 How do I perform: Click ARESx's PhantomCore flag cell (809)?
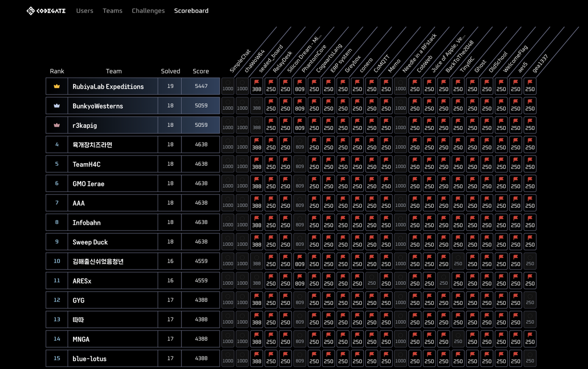pos(300,280)
